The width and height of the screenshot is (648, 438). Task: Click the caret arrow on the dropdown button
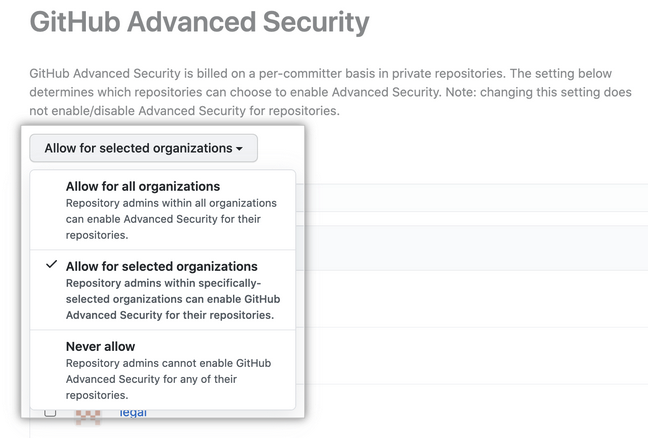coord(240,149)
